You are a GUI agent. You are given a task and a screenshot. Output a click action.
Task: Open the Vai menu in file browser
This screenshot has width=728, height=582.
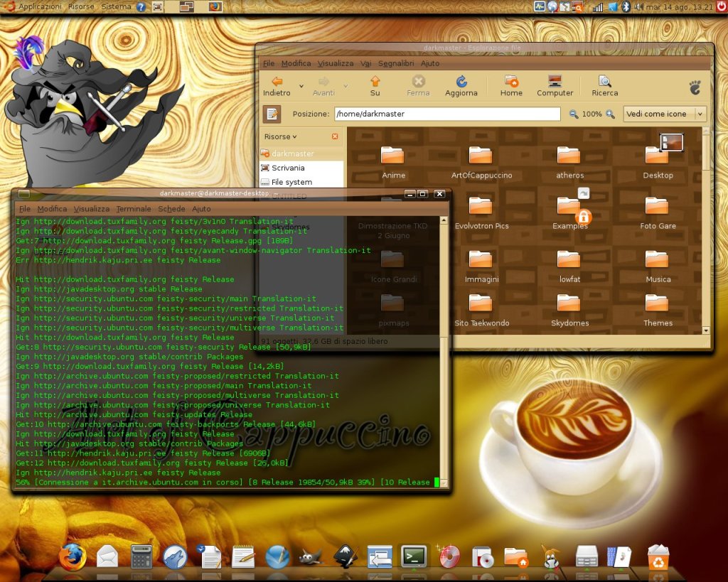click(366, 63)
